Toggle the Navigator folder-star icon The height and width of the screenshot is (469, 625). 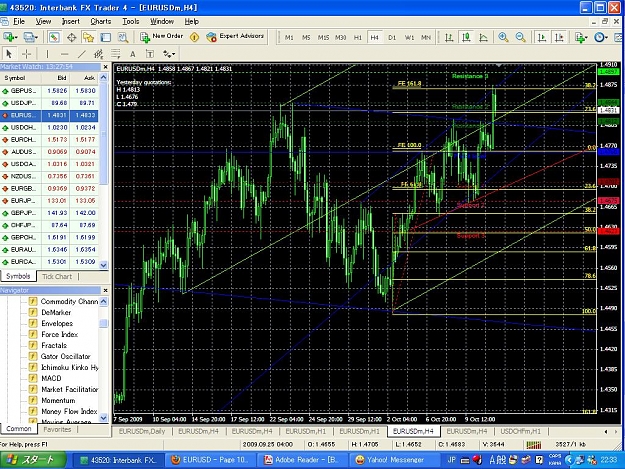click(88, 37)
